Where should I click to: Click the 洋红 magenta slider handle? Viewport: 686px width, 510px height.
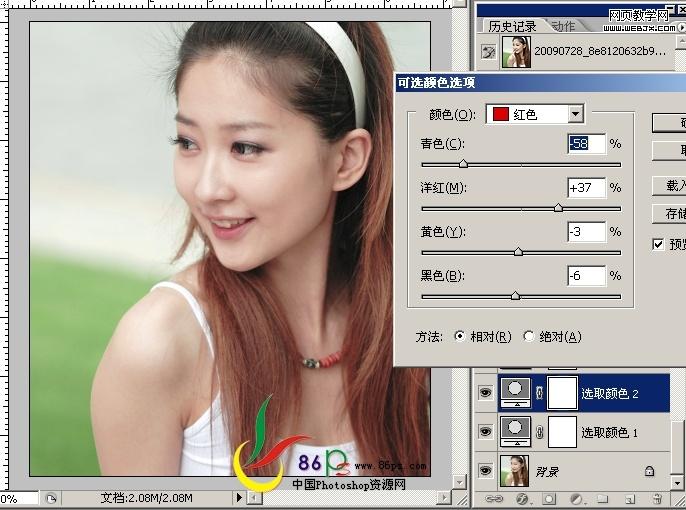point(558,208)
